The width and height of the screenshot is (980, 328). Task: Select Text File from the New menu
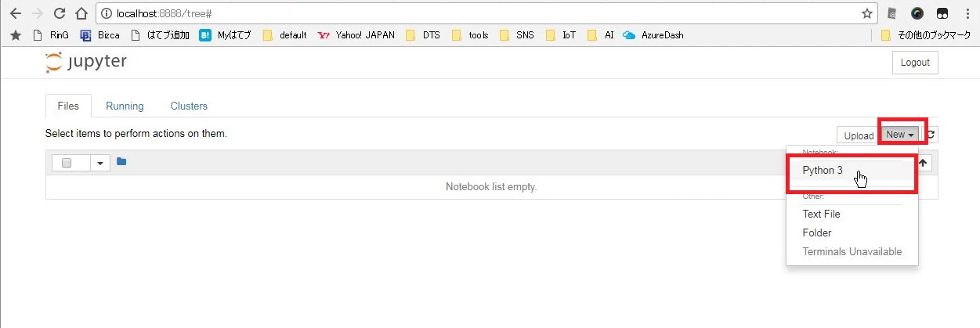click(x=852, y=214)
